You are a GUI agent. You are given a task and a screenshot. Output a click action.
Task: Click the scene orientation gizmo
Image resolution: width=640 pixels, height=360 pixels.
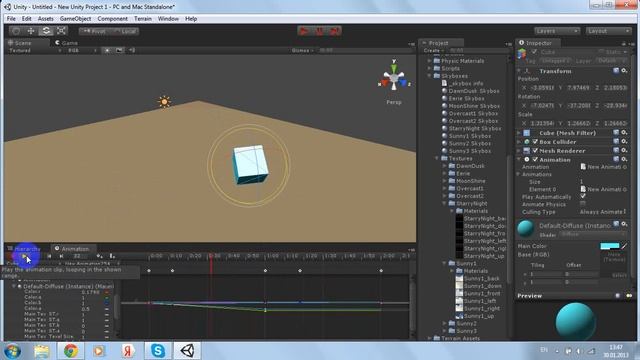(394, 78)
